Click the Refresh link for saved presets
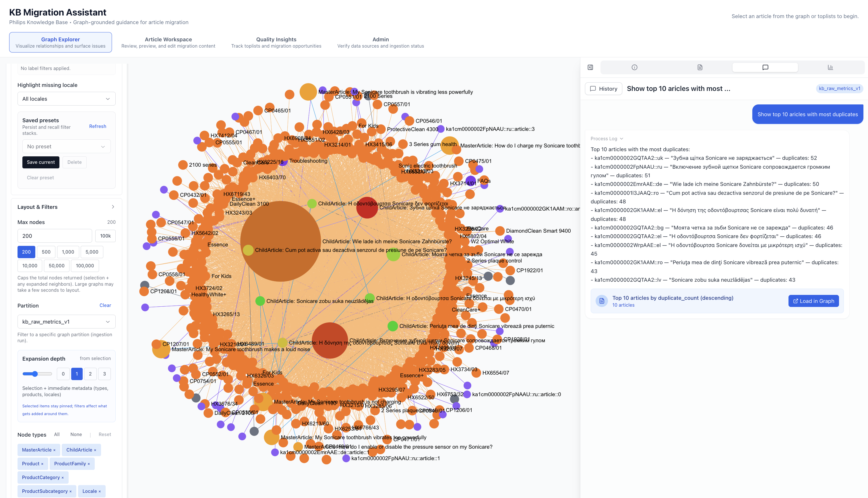868x498 pixels. (97, 126)
